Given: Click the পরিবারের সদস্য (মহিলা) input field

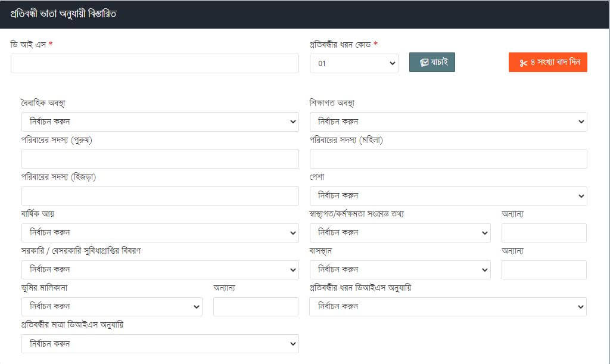Looking at the screenshot, I should coord(448,158).
